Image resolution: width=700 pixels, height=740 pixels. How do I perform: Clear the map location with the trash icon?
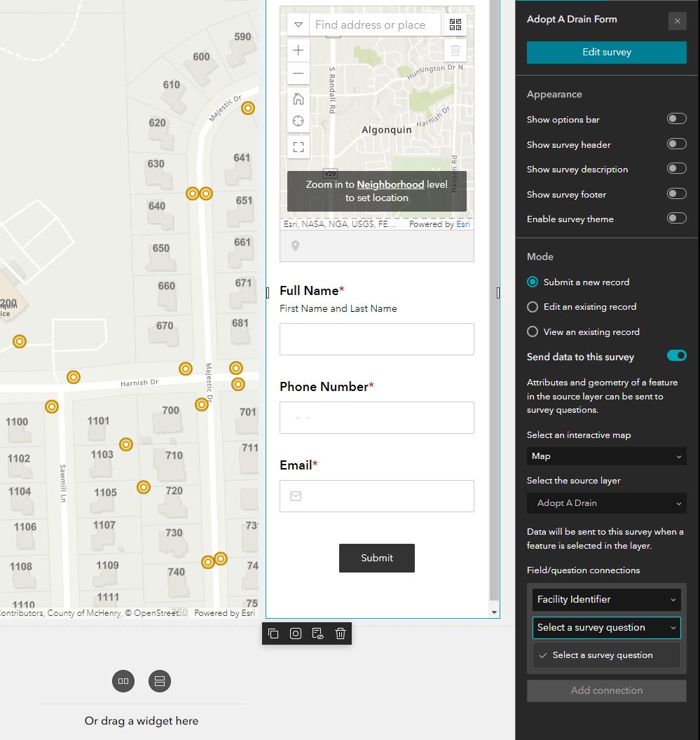[455, 50]
